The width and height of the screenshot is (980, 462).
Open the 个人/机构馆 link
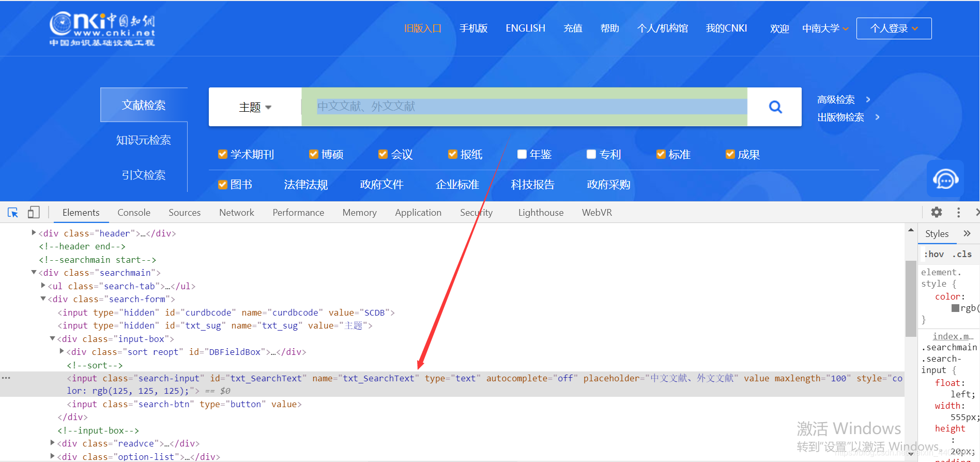tap(662, 28)
